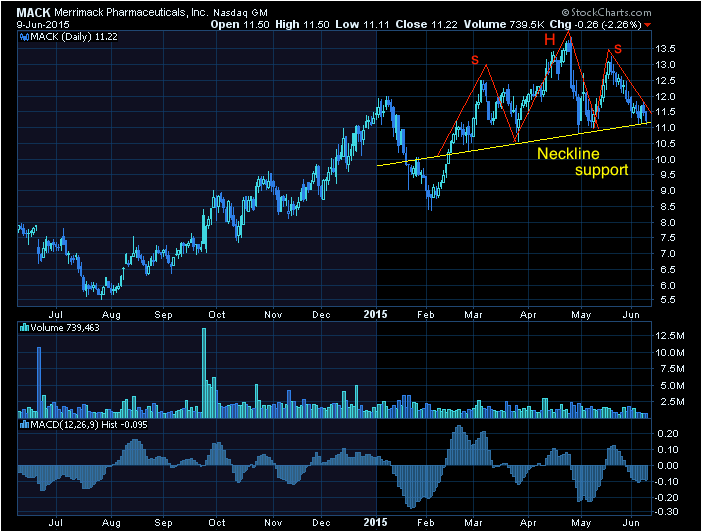
Task: Click the Nasdaq GM exchange label
Action: [x=240, y=13]
